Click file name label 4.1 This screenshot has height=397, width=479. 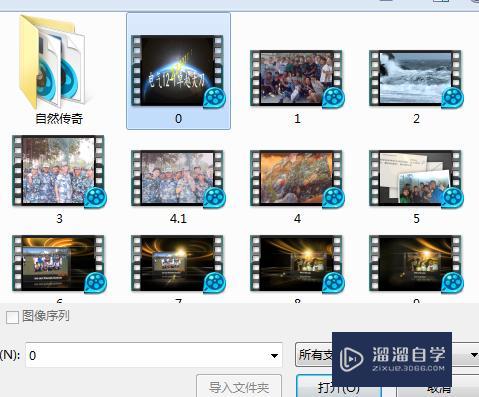178,219
